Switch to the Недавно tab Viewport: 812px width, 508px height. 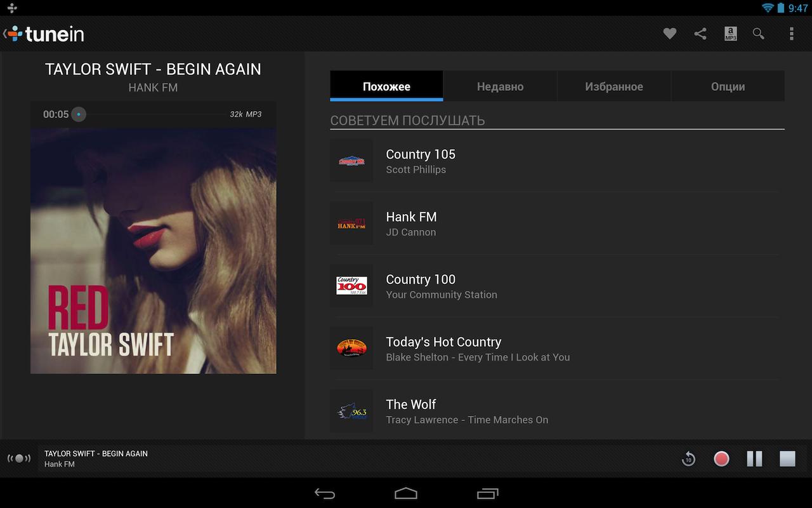(x=500, y=86)
